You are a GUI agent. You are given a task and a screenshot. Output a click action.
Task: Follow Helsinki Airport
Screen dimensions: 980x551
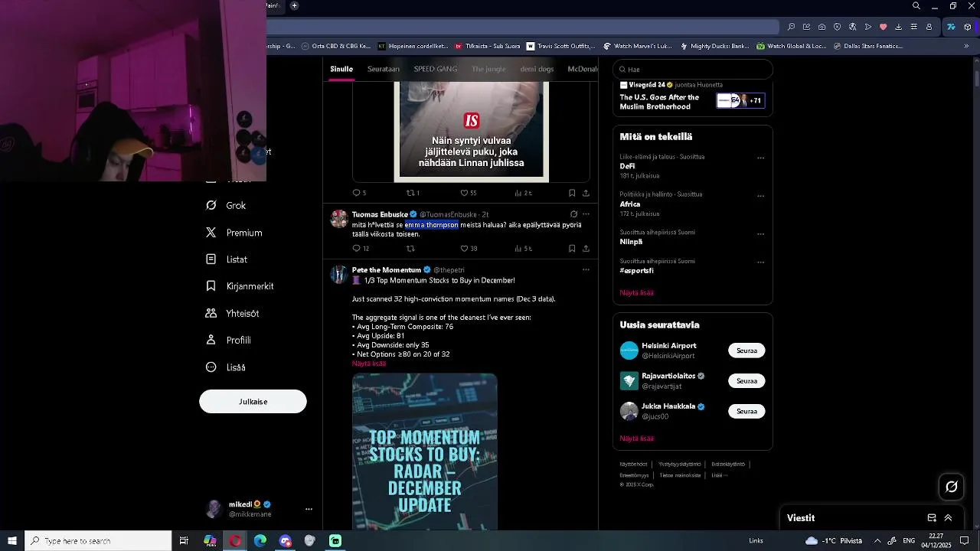746,350
